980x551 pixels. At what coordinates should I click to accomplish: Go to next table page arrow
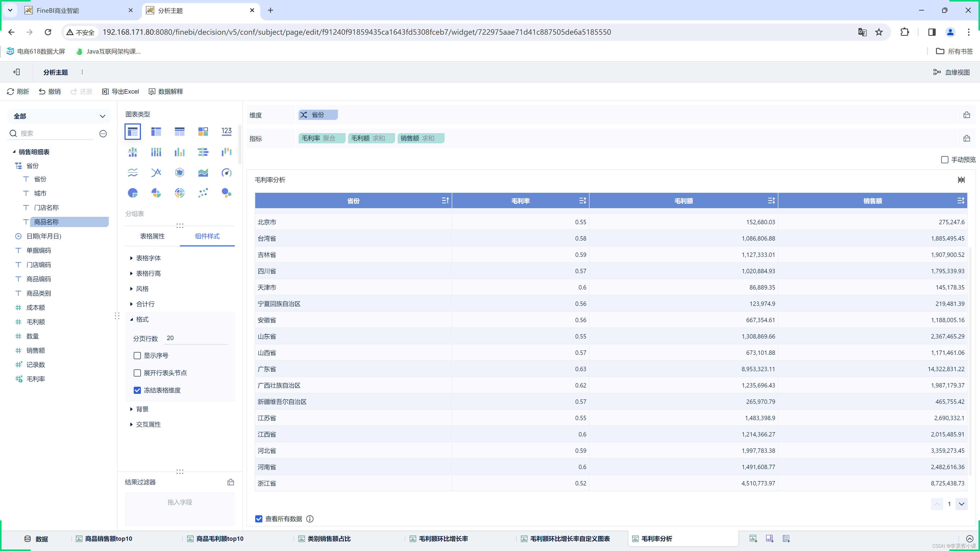pyautogui.click(x=961, y=504)
